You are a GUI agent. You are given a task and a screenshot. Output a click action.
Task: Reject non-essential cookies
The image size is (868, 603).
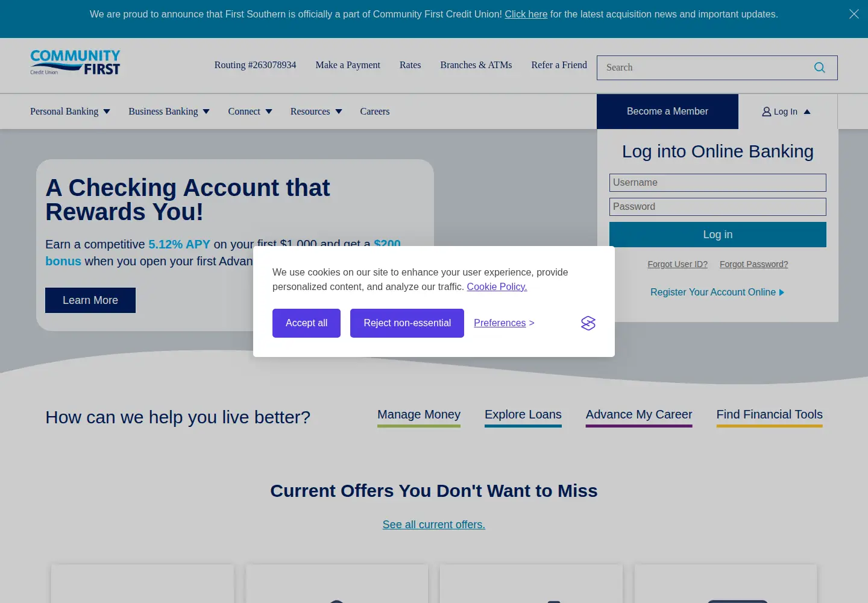click(407, 323)
